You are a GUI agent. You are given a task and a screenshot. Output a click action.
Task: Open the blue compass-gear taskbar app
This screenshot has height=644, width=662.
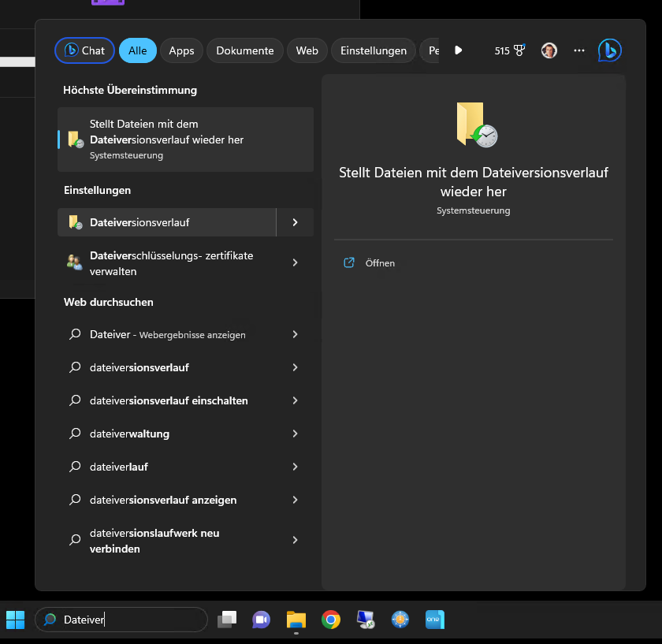[x=400, y=620]
